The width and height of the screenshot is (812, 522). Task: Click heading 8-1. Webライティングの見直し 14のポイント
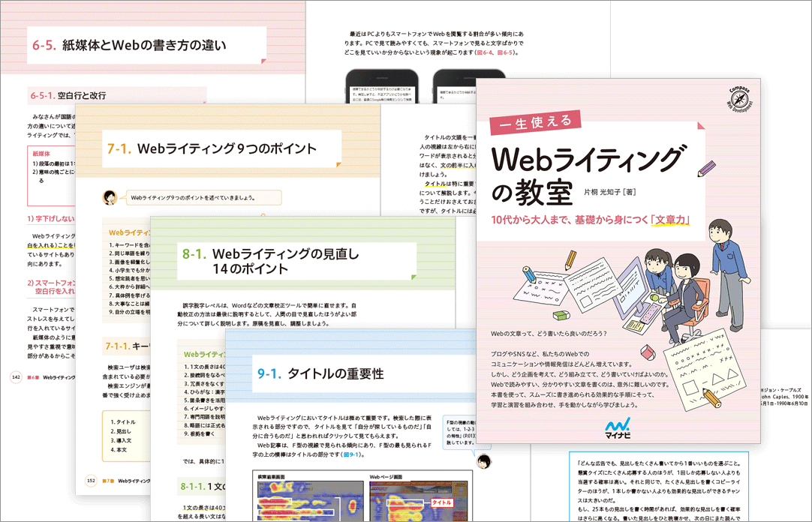[x=270, y=261]
